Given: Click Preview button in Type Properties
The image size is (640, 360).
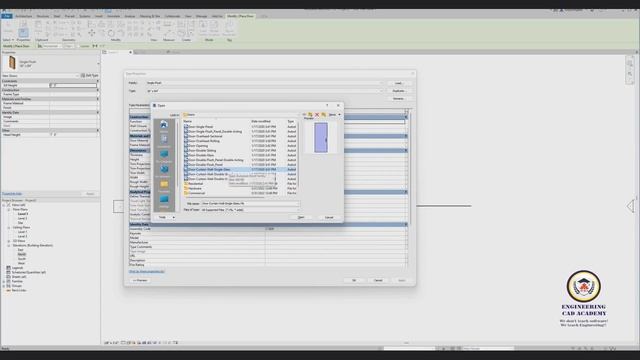Looking at the screenshot, I should click(x=140, y=280).
